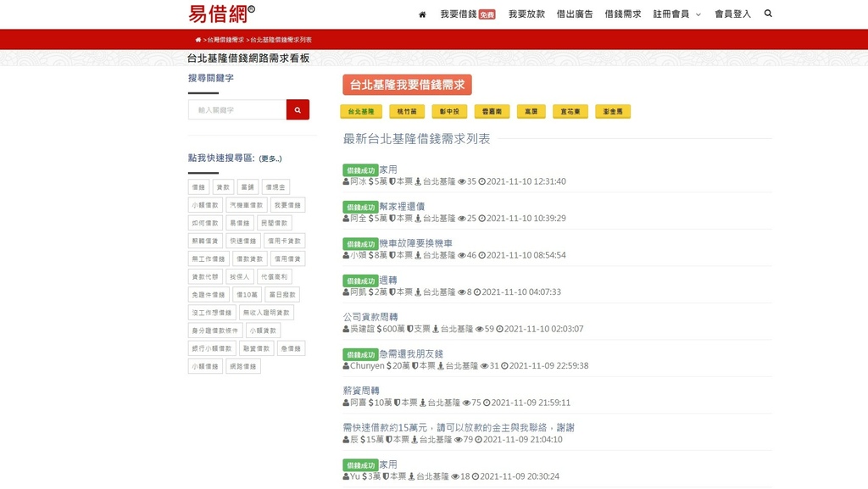Screen dimensions: 868x489
Task: Open the 機車故障要換機車 listing
Action: [415, 243]
